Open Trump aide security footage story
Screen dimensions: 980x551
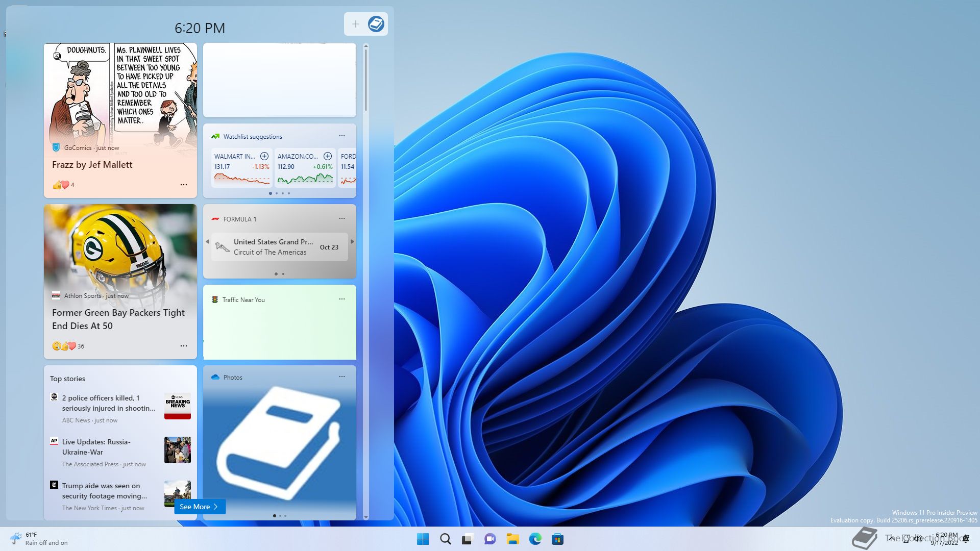105,491
